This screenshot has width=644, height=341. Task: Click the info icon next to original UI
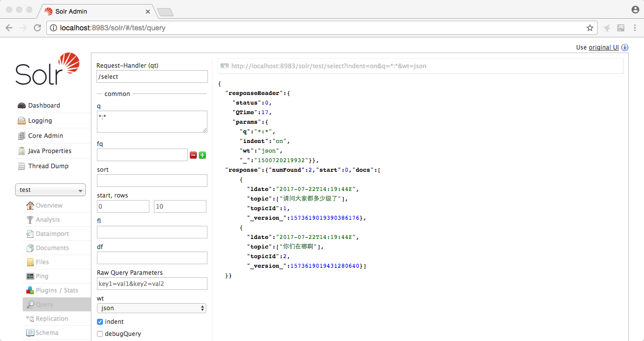[625, 47]
